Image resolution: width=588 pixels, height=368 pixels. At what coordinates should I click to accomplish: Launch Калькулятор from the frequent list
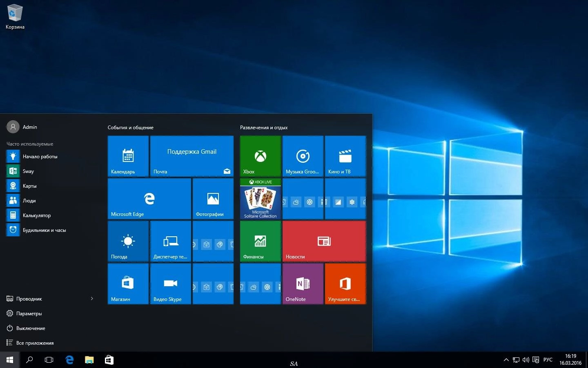pos(51,215)
